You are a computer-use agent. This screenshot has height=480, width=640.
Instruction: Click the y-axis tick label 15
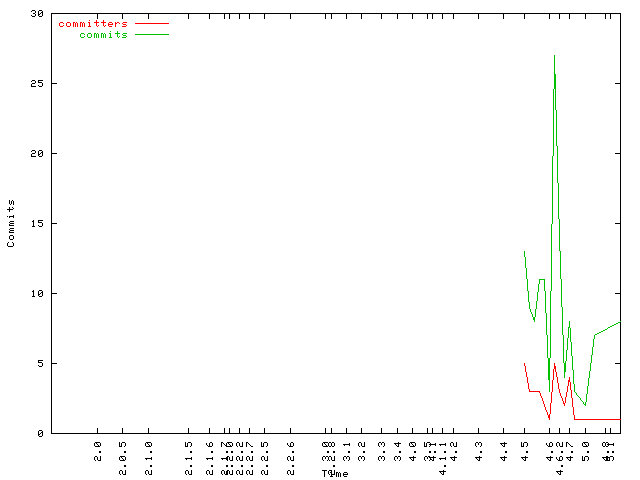click(36, 224)
